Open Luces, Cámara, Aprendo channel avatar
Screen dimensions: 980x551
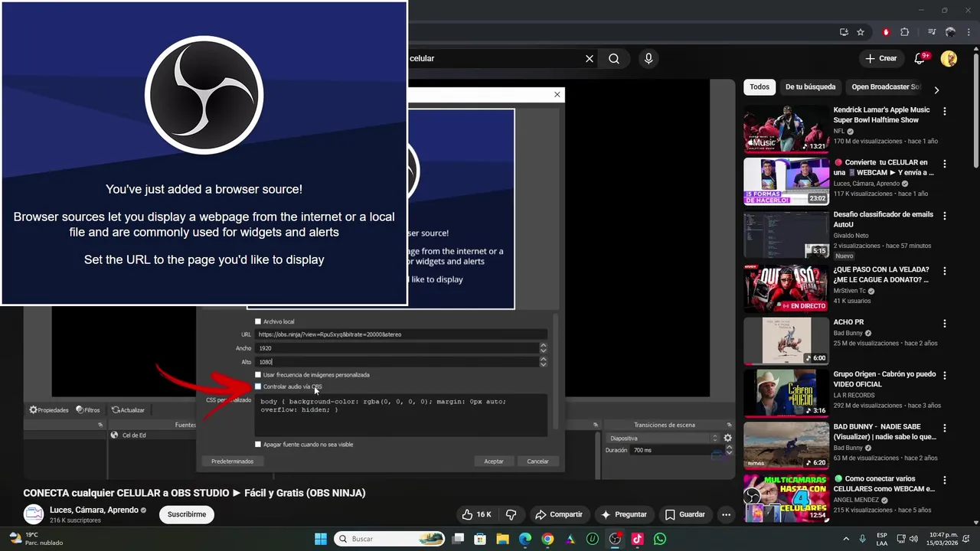tap(33, 514)
